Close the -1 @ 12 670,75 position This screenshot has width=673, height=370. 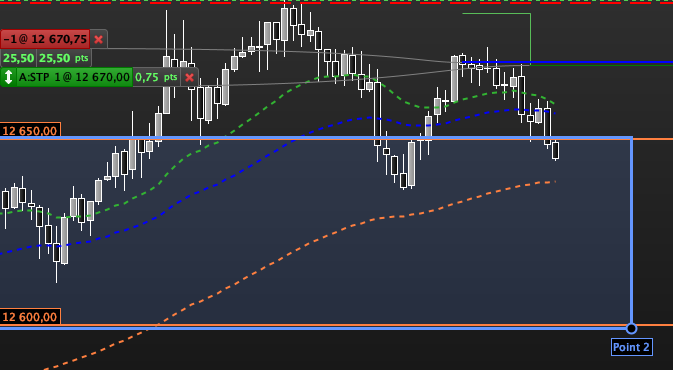click(x=98, y=39)
